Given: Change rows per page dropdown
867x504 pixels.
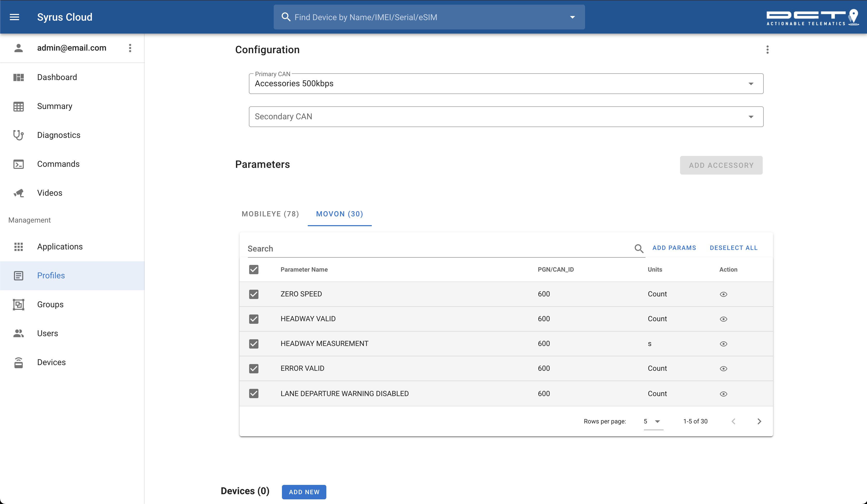Looking at the screenshot, I should (653, 421).
